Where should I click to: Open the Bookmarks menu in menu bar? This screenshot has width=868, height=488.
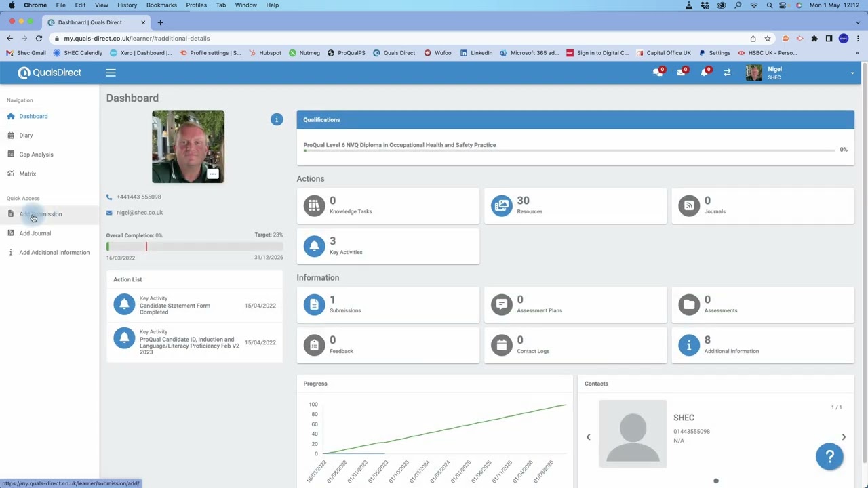[x=161, y=5]
